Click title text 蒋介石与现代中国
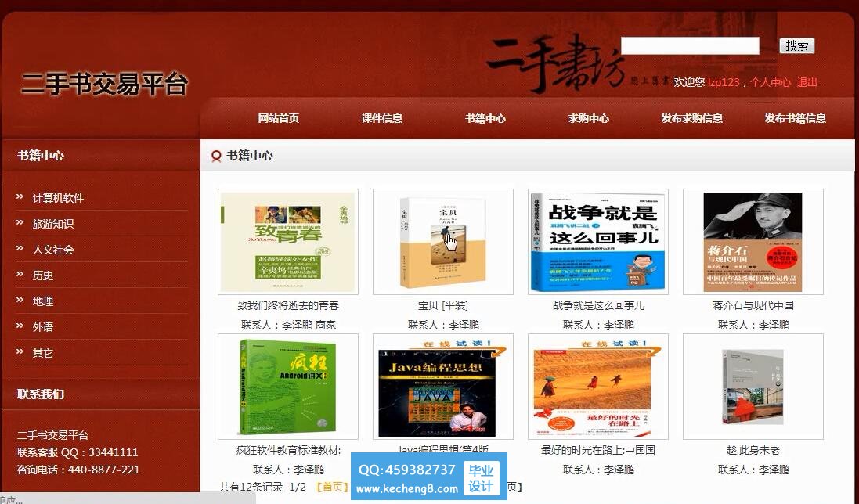Image resolution: width=859 pixels, height=504 pixels. (x=753, y=305)
